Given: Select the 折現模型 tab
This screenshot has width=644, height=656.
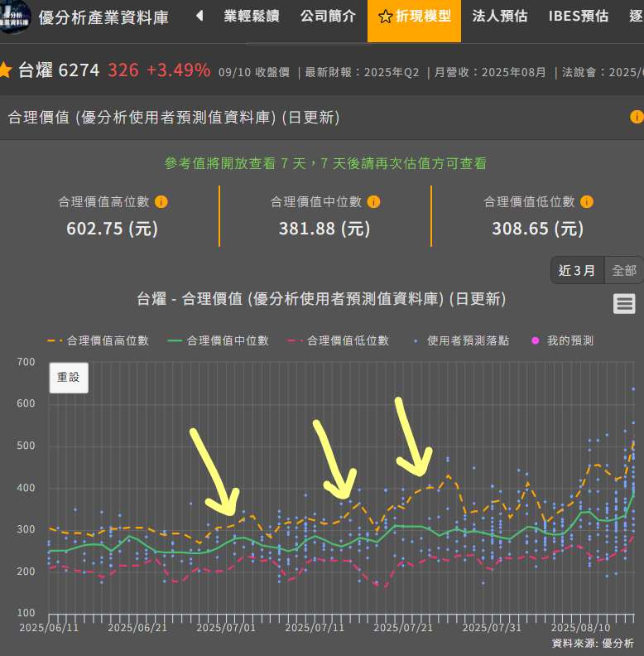Looking at the screenshot, I should pyautogui.click(x=414, y=21).
